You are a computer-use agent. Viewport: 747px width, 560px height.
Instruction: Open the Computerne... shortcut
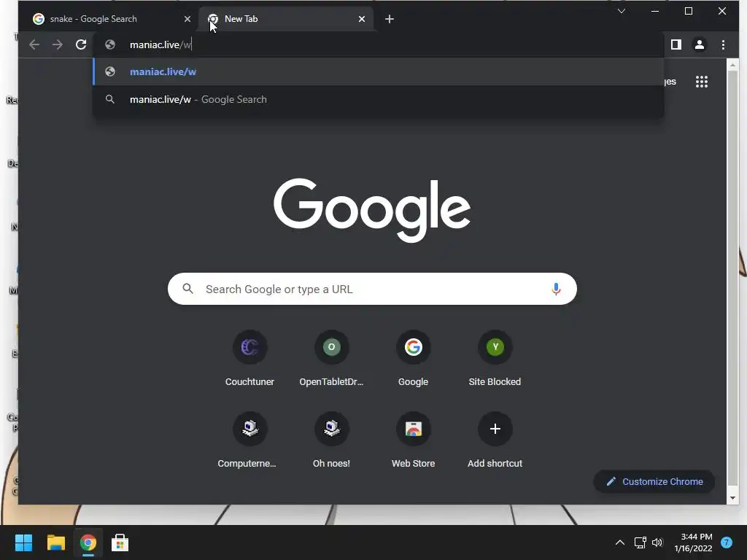(x=249, y=440)
